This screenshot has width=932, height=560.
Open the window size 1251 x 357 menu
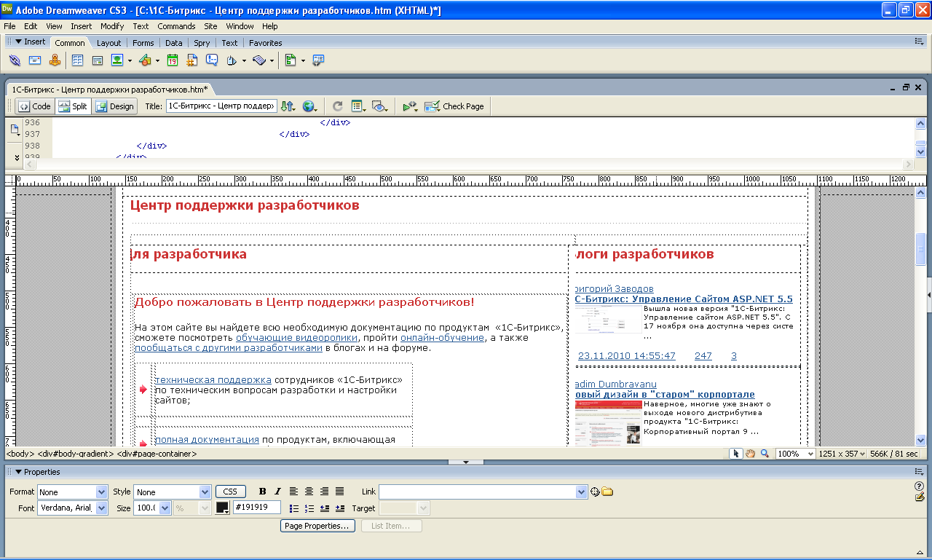pyautogui.click(x=842, y=453)
